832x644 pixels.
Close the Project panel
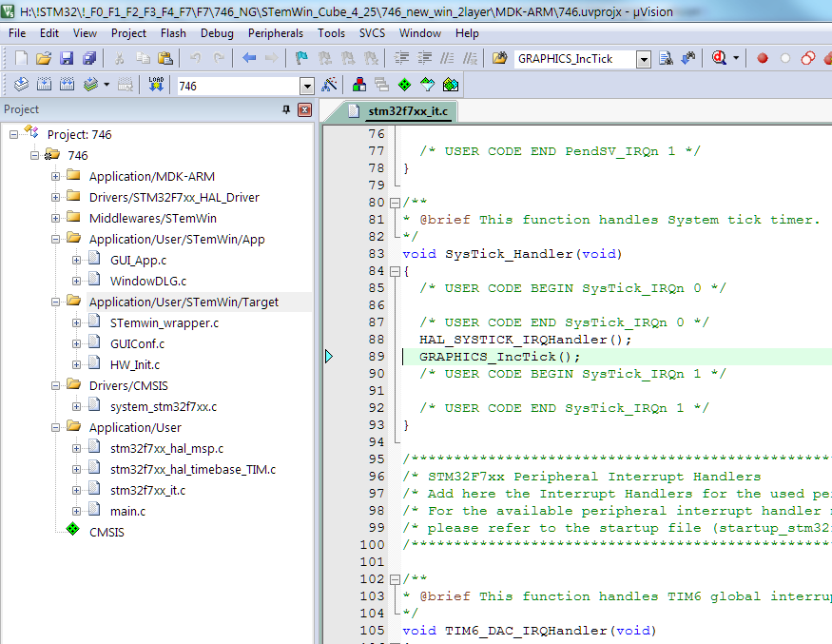[x=304, y=109]
